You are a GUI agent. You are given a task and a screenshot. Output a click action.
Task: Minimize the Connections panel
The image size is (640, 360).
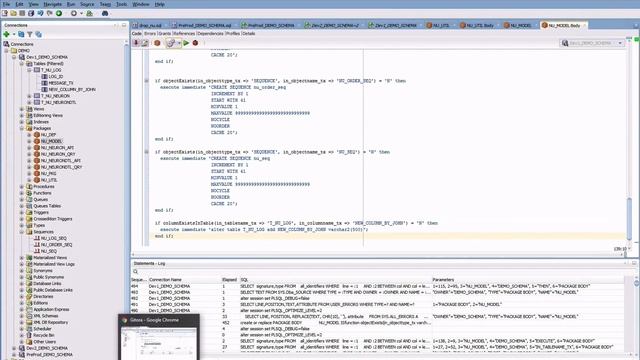click(x=124, y=25)
